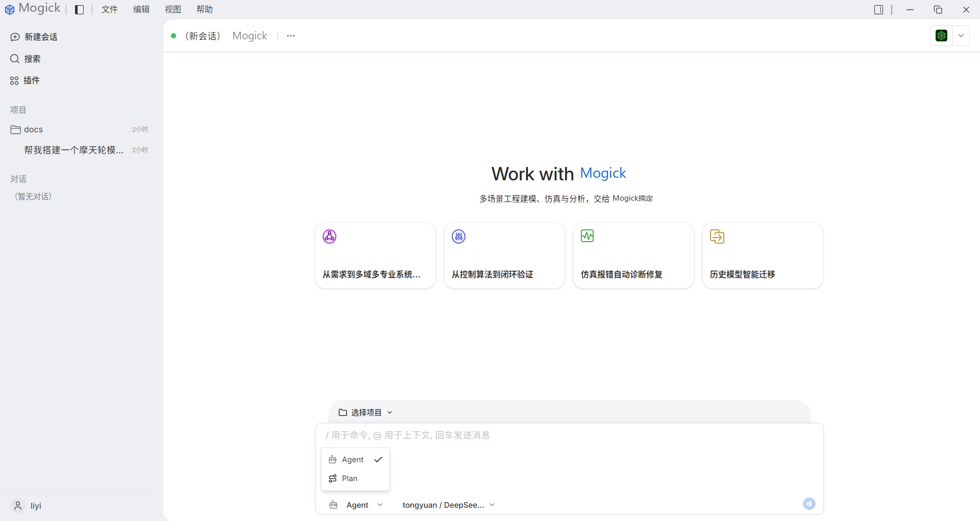Select Plan mode in popup menu

point(355,479)
